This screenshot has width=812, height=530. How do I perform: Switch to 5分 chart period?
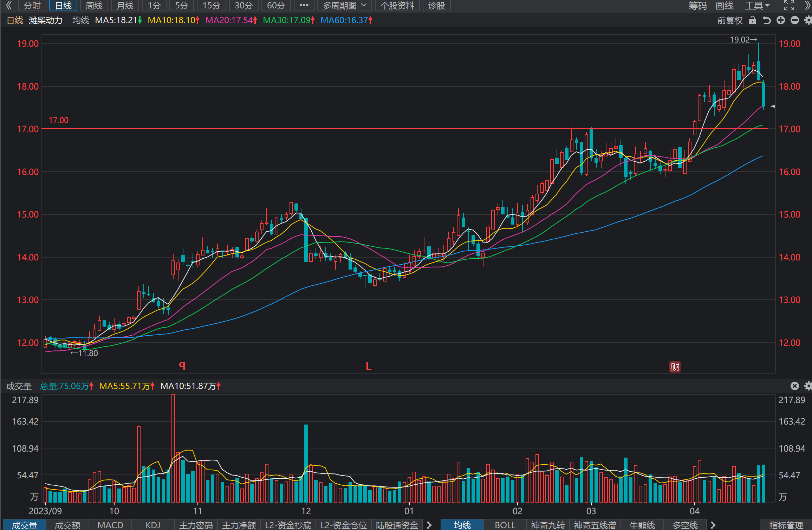(x=182, y=5)
